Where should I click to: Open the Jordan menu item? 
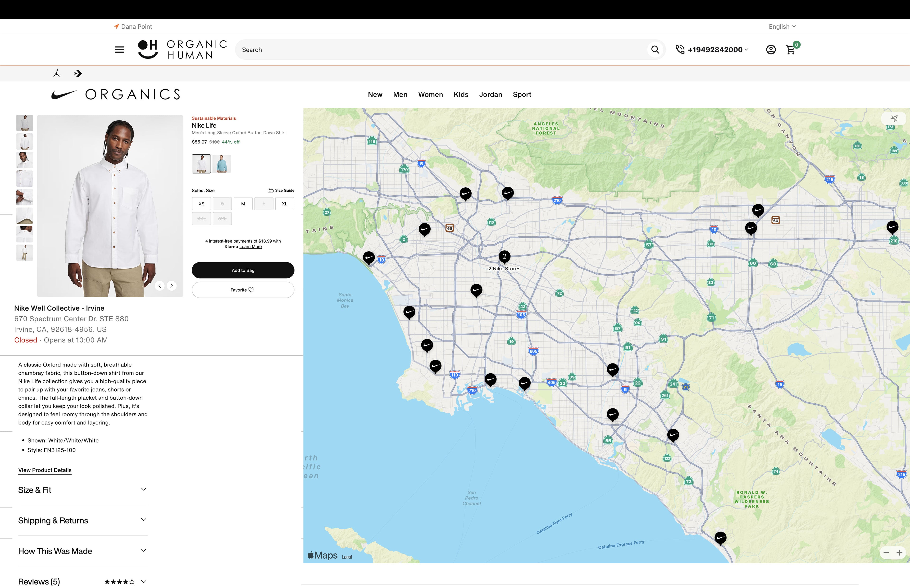(490, 94)
